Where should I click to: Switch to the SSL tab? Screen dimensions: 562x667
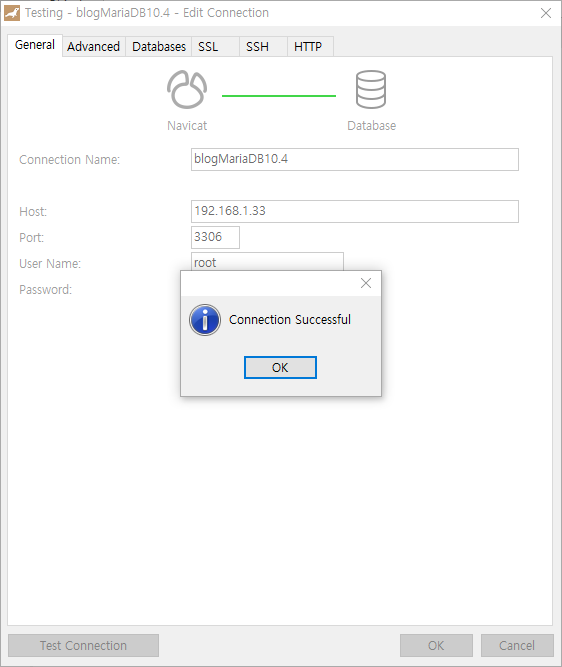[215, 46]
